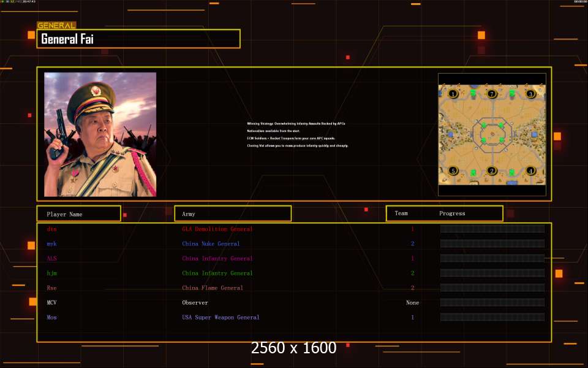Click green marker between positions 5 and 2
Image resolution: width=588 pixels, height=368 pixels.
point(473,173)
